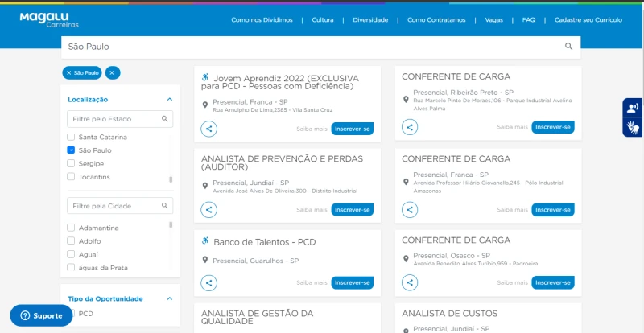Click location pin of Conferente Ribeirão Preto job
Viewport: 644px width, 333px height.
tap(406, 100)
